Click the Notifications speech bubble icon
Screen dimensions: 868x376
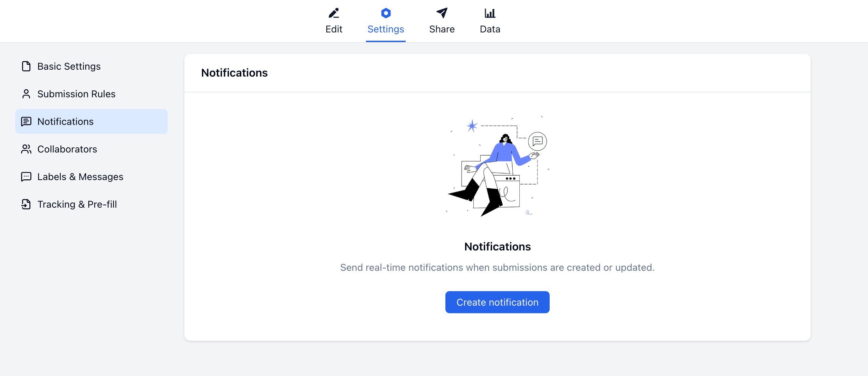point(26,121)
